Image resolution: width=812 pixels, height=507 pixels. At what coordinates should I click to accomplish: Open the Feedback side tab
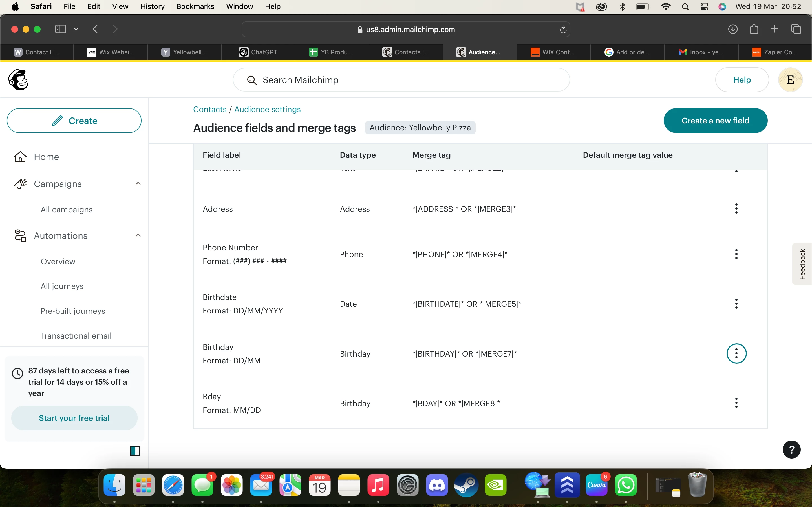click(802, 264)
